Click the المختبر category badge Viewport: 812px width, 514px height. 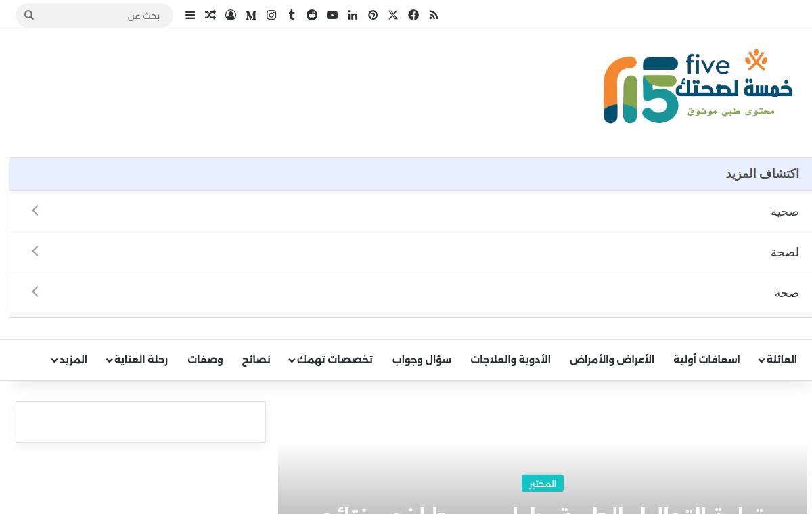[x=543, y=483]
